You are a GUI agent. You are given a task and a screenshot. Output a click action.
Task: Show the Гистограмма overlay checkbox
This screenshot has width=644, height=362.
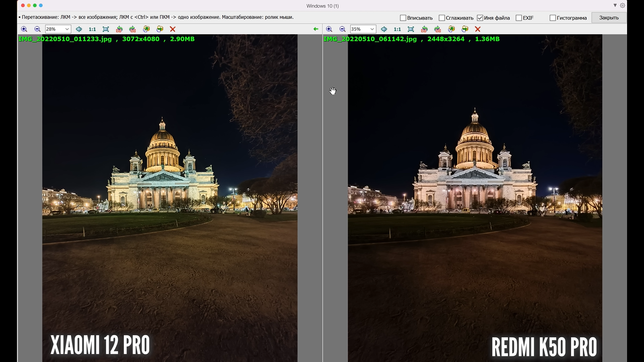553,18
